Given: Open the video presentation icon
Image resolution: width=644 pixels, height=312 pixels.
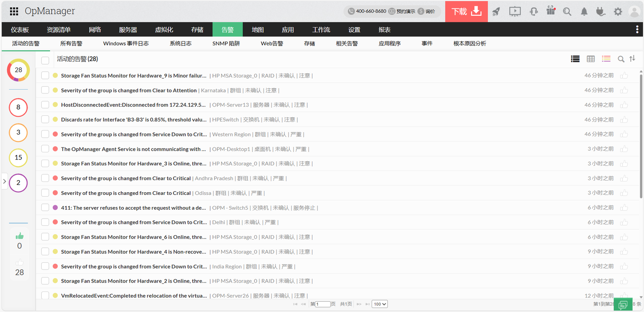Looking at the screenshot, I should (x=515, y=12).
